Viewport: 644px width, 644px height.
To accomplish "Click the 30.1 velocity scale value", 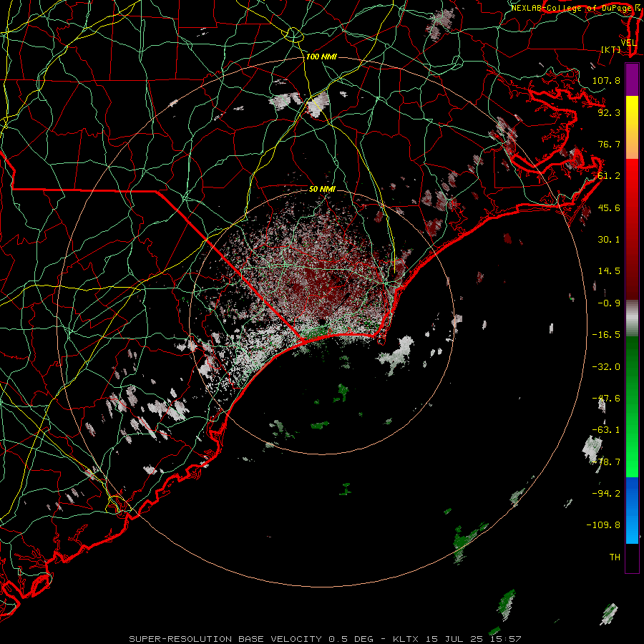I will (x=609, y=240).
